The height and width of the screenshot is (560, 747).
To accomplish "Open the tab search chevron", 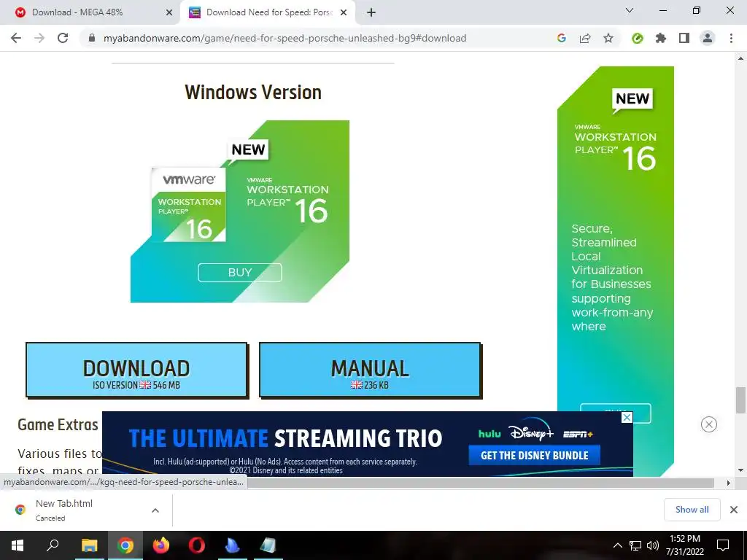I will tap(630, 10).
